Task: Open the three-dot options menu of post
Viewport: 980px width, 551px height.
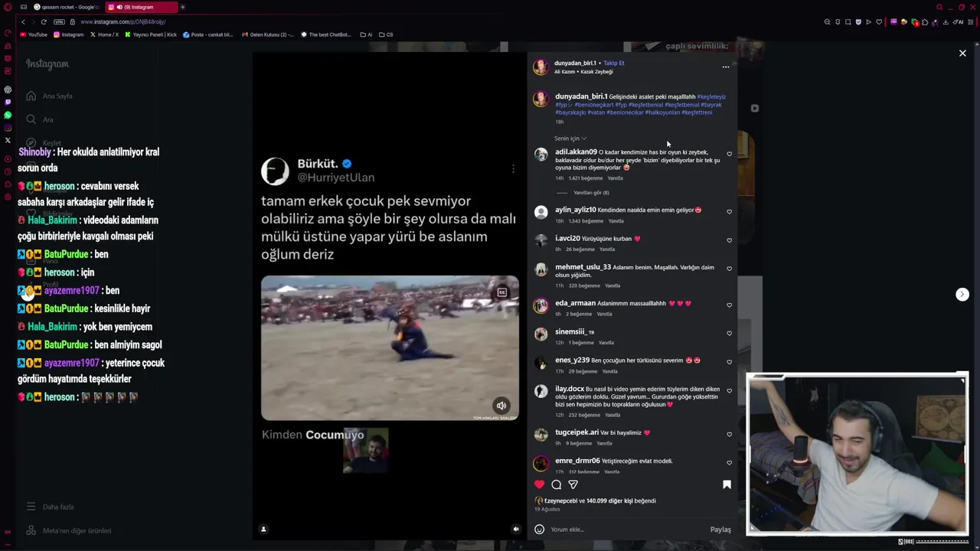Action: [x=726, y=67]
